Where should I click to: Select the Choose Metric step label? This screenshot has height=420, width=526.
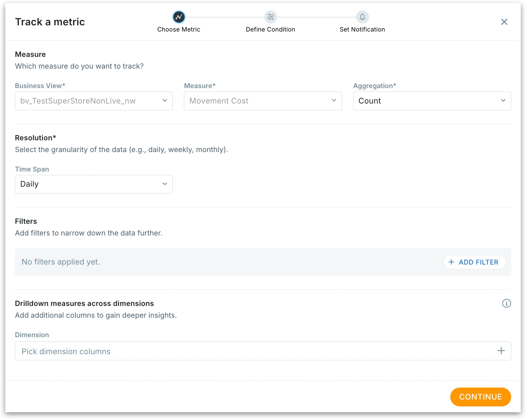tap(179, 29)
